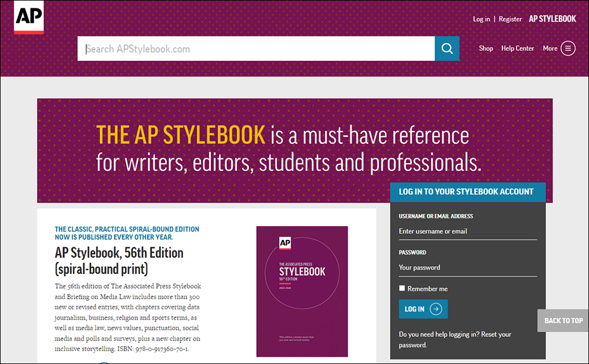Viewport: 589px width, 364px height.
Task: Click the USERNAME OR EMAIL ADDRESS label
Action: point(436,216)
